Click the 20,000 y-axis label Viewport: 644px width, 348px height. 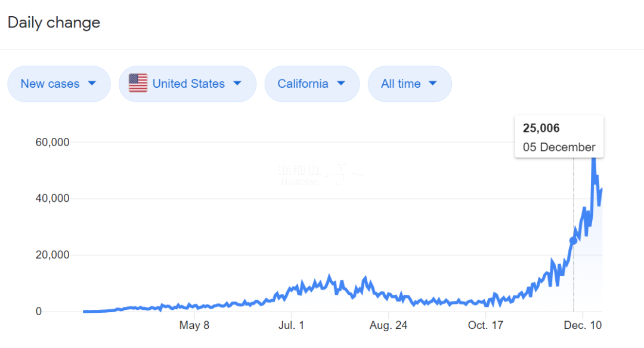point(52,255)
